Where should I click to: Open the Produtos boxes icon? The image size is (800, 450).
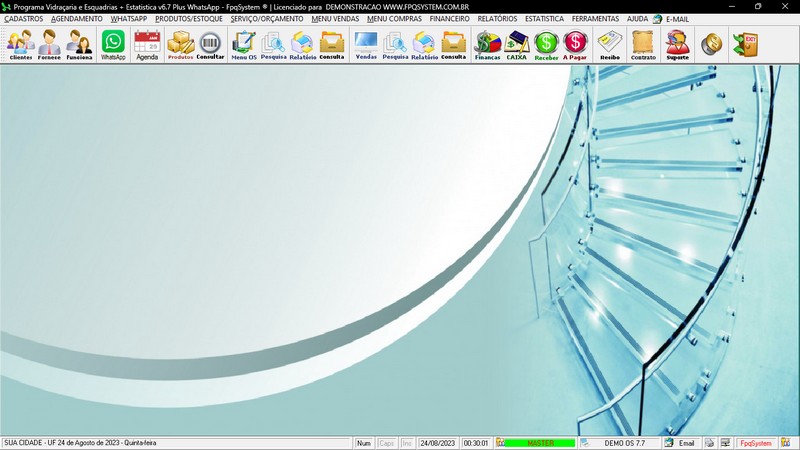[x=181, y=45]
